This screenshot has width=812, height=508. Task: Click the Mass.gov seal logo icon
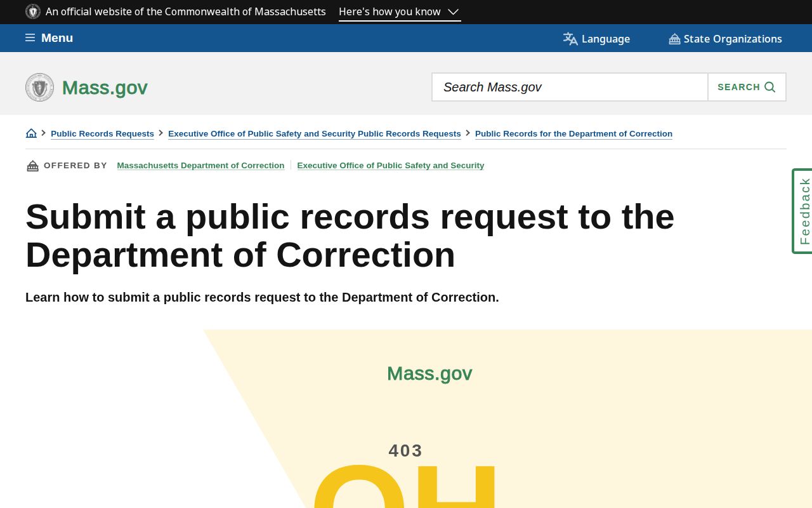(x=39, y=88)
